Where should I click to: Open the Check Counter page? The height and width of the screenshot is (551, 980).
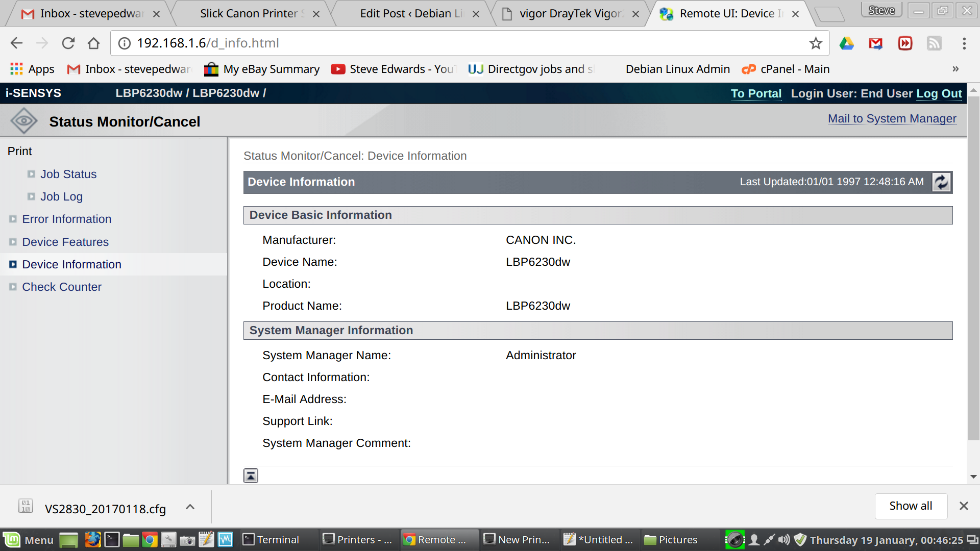click(62, 287)
